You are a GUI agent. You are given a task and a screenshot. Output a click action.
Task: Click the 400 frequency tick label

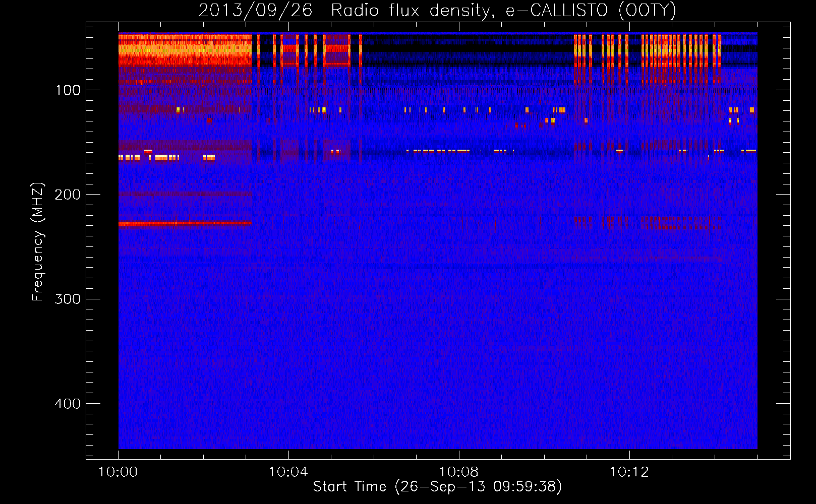pos(68,404)
